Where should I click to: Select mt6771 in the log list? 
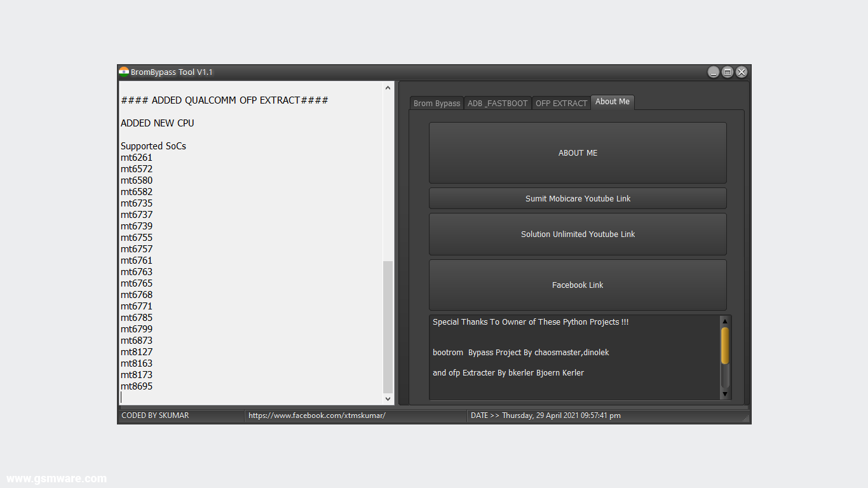click(137, 306)
